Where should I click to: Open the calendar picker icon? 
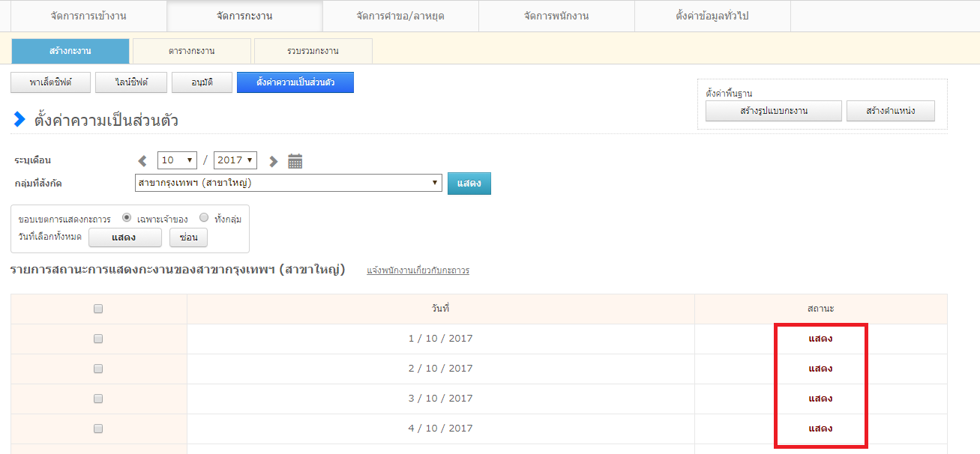pos(295,160)
